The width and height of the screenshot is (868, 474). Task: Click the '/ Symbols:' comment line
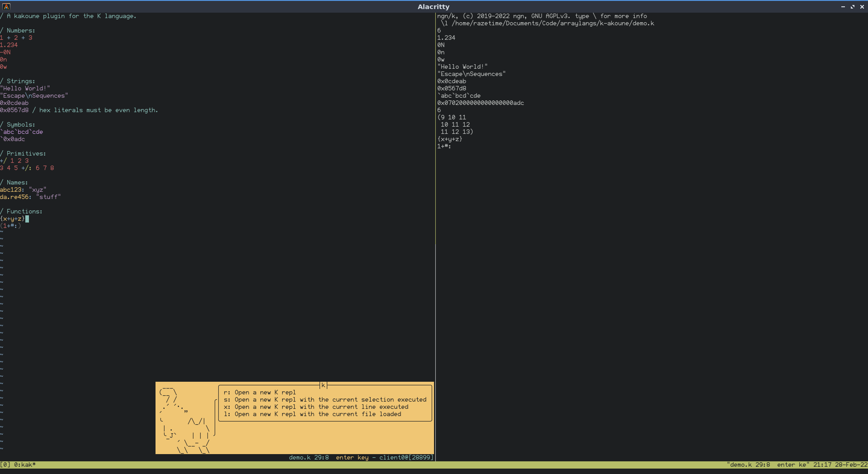18,125
